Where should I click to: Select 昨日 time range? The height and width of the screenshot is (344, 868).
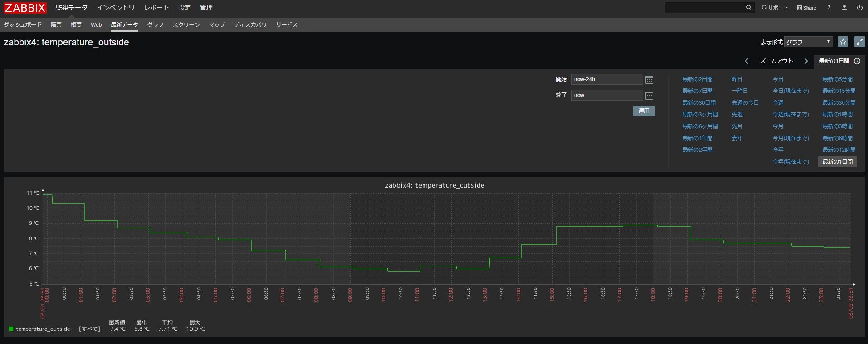coord(737,79)
